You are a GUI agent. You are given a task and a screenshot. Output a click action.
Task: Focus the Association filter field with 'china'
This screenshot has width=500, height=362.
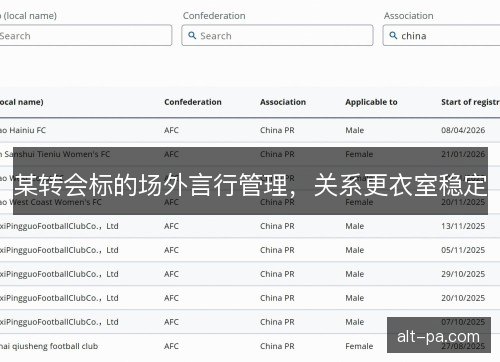441,35
